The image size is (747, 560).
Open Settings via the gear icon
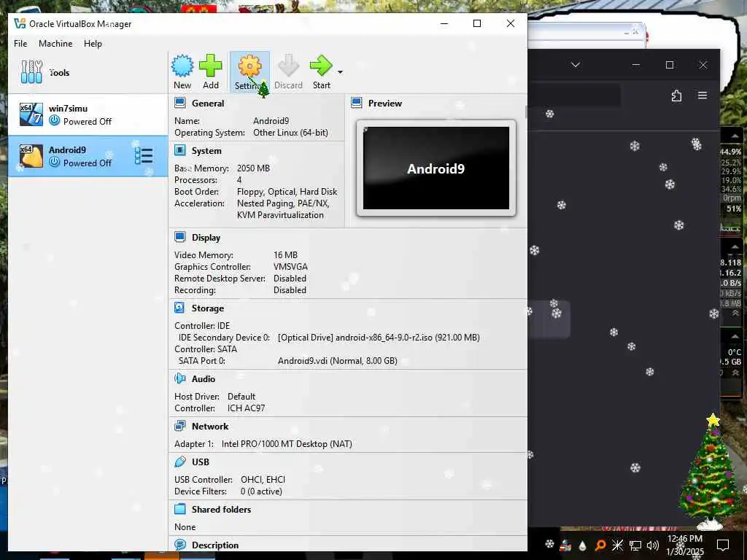click(249, 66)
